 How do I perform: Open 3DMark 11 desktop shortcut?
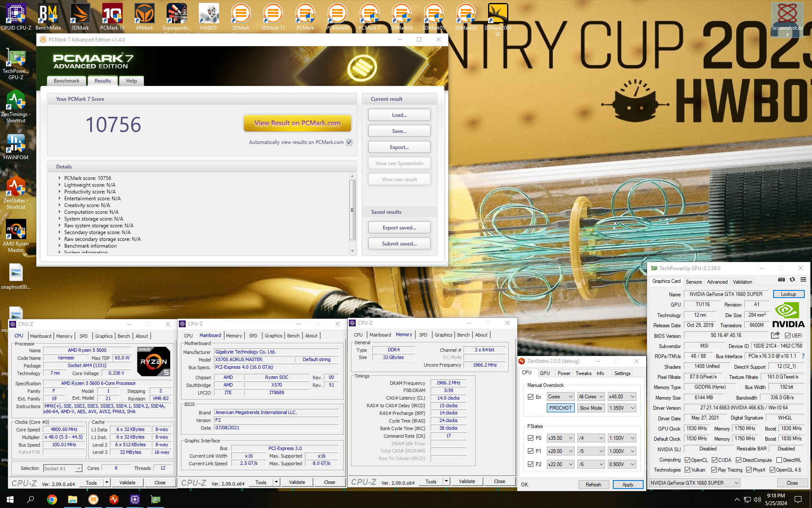(x=273, y=17)
